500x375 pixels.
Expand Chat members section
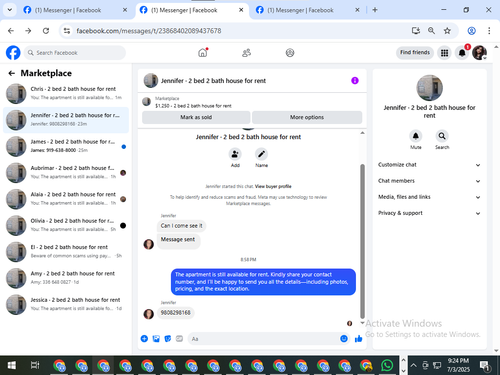pyautogui.click(x=429, y=181)
